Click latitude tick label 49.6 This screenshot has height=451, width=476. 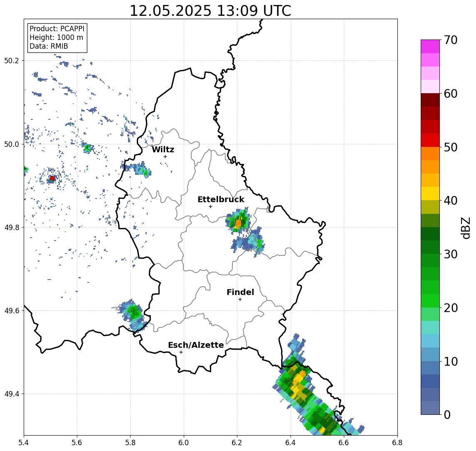12,311
